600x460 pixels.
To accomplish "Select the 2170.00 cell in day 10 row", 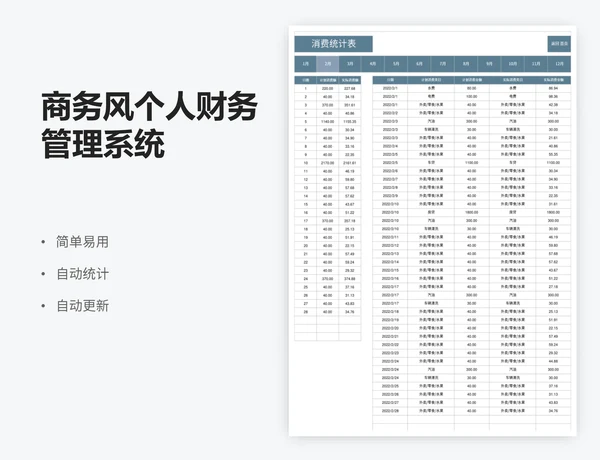I will point(328,163).
